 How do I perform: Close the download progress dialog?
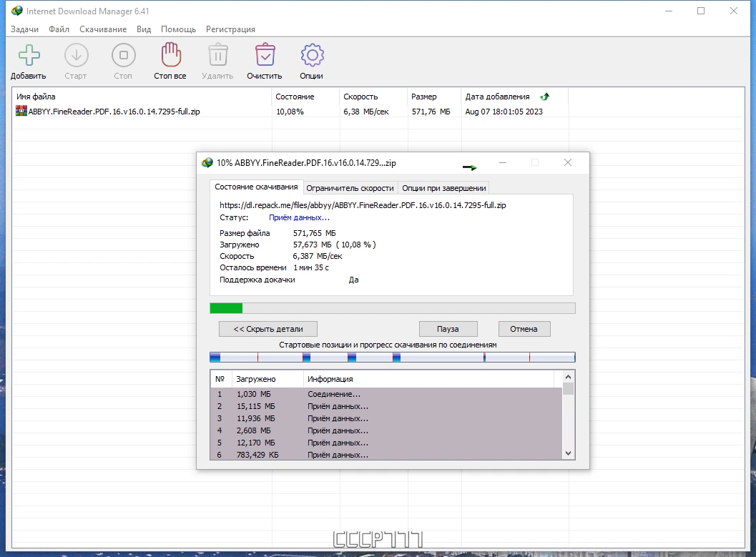pos(568,163)
